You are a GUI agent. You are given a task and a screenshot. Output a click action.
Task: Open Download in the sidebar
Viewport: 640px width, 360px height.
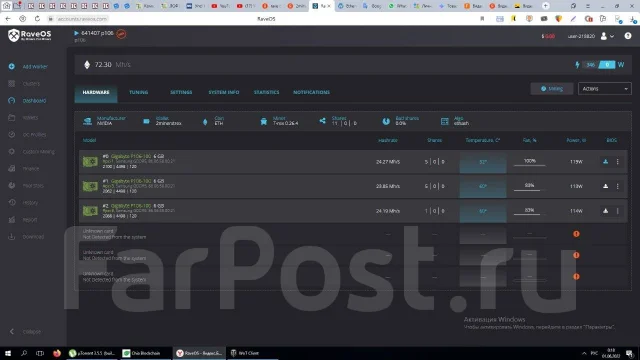click(33, 237)
